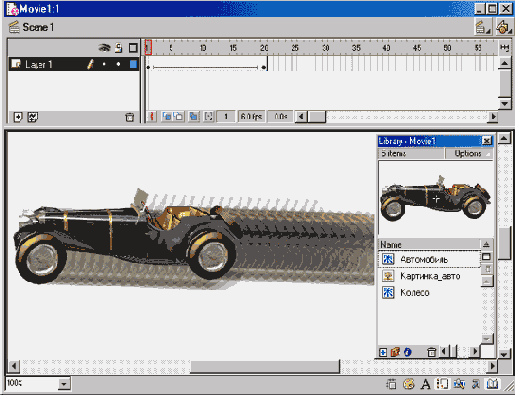Click the Center Frame timeline button

(x=152, y=116)
